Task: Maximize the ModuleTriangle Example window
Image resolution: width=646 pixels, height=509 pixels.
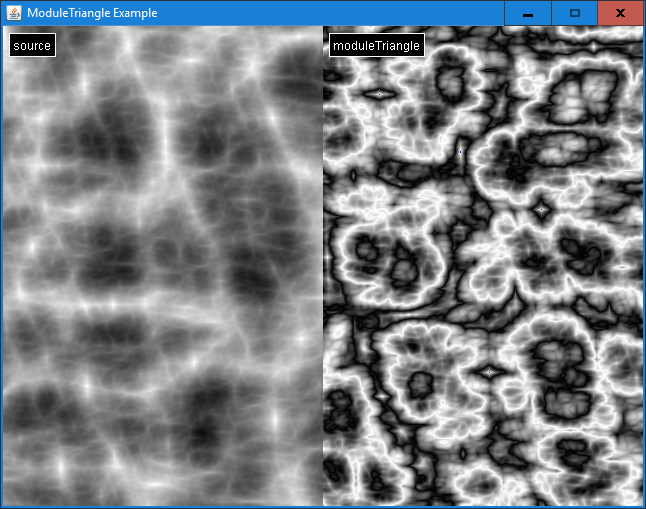Action: pyautogui.click(x=574, y=13)
